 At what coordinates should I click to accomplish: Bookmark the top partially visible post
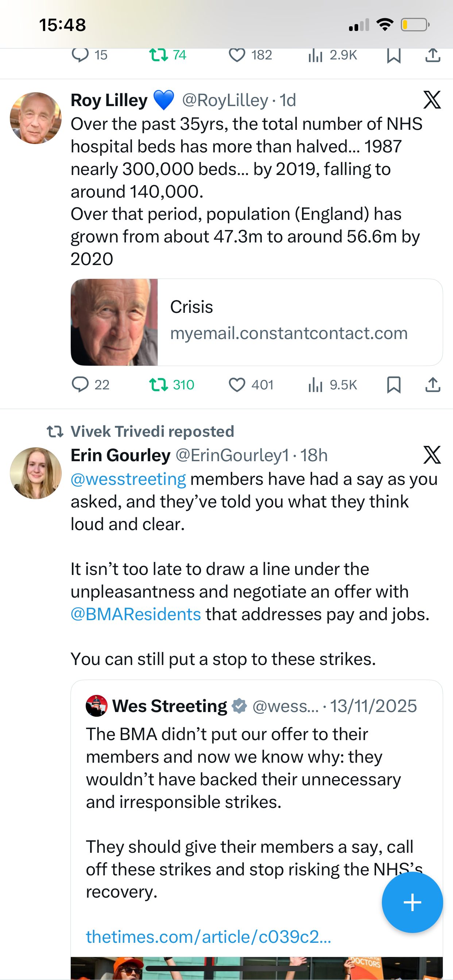[x=394, y=55]
